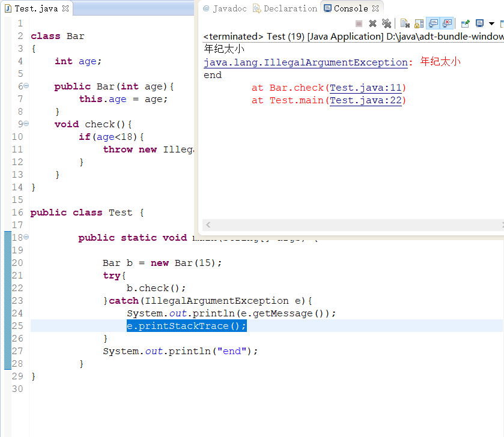Switch to the Declaration tab
This screenshot has width=504, height=437.
pyautogui.click(x=293, y=8)
